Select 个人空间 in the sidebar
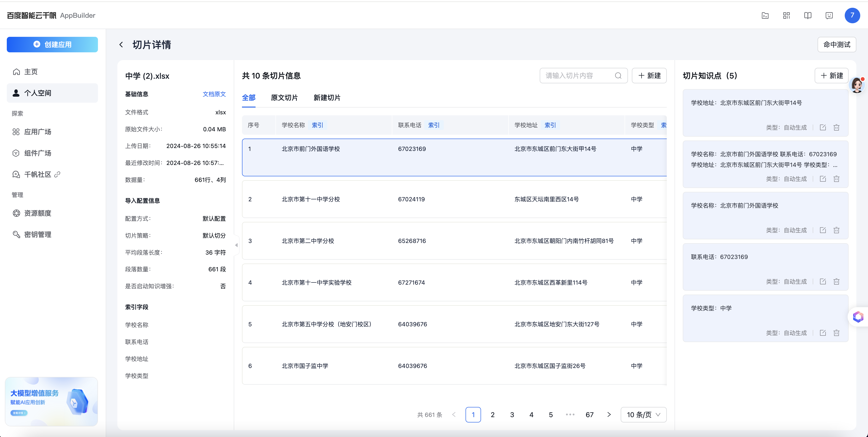This screenshot has height=437, width=868. click(52, 93)
